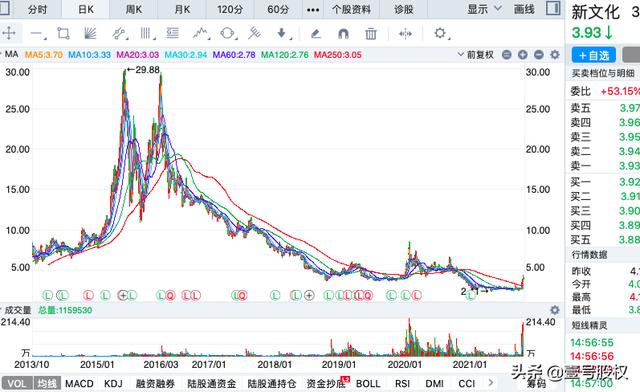The height and width of the screenshot is (392, 640).
Task: Select the 融资融券 indicator
Action: (x=155, y=383)
